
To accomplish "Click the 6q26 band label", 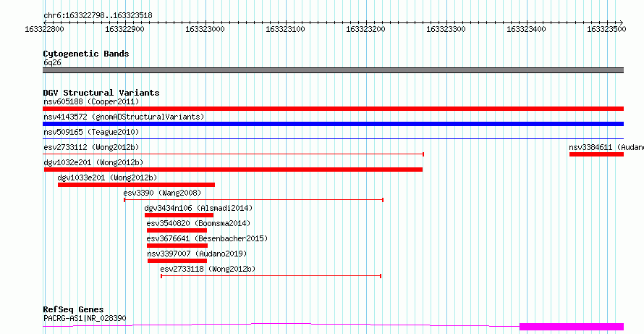I will 53,63.
